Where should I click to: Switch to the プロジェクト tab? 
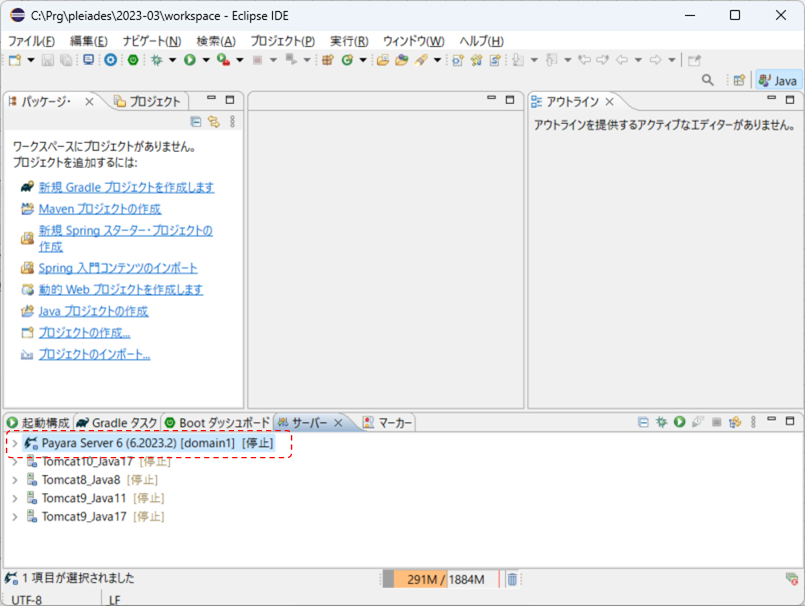tap(148, 102)
